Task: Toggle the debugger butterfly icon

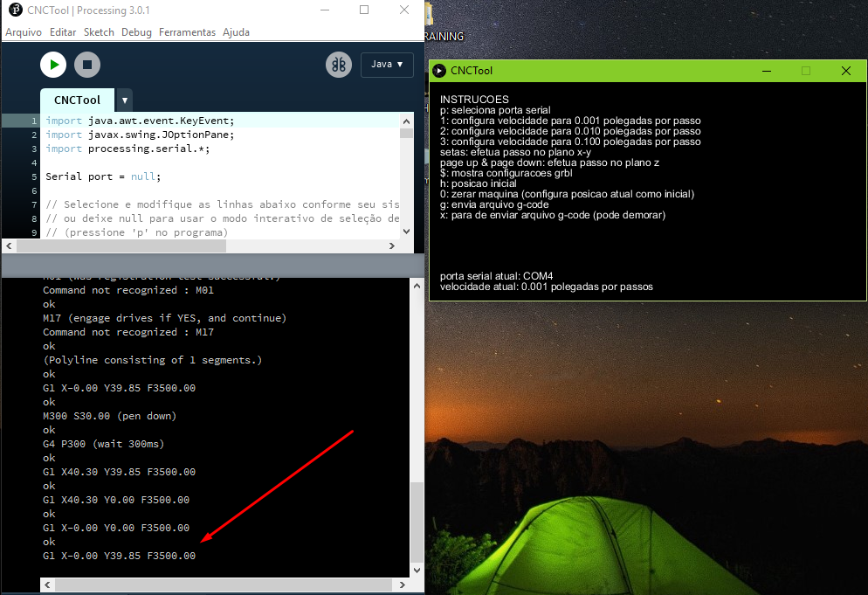Action: click(x=339, y=65)
